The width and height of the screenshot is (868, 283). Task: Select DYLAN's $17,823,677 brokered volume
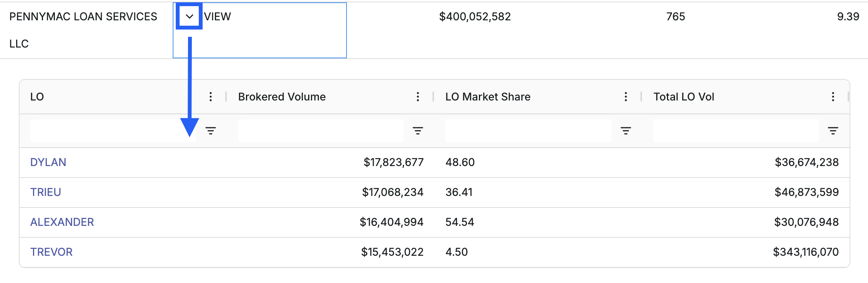click(394, 162)
